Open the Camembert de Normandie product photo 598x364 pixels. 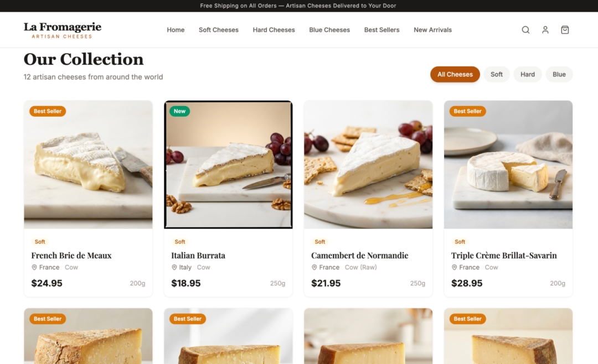coord(368,165)
